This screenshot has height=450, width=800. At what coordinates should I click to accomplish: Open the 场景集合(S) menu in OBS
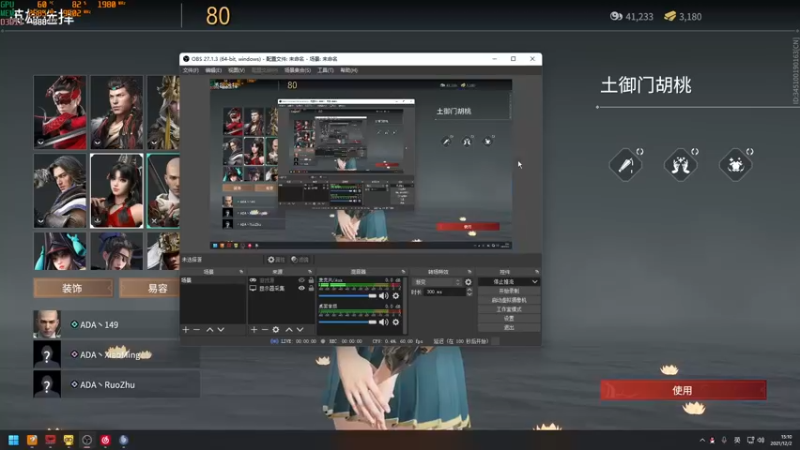(x=297, y=70)
